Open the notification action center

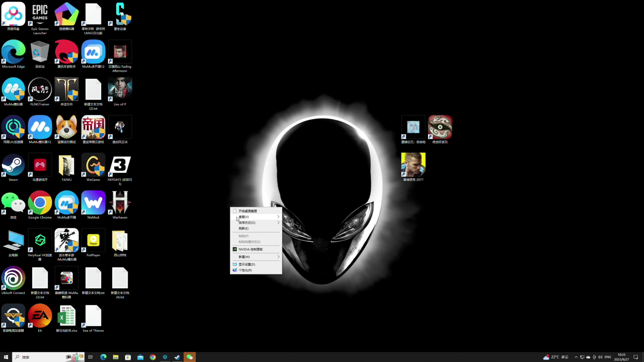pyautogui.click(x=636, y=357)
